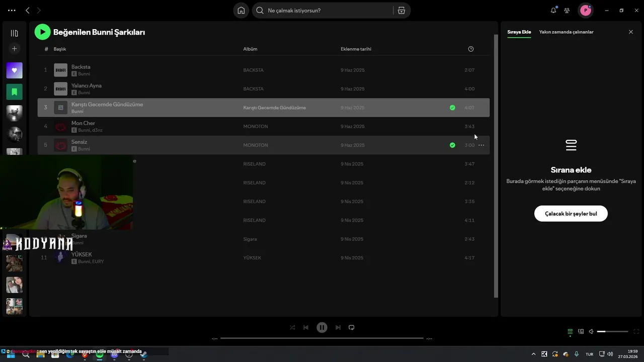Screen dimensions: 644x362
Task: Open the friend activity icon
Action: tap(567, 10)
